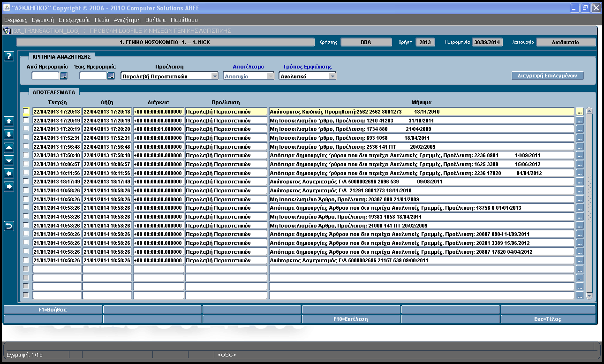Open details for 20307 880 row
604x364 pixels.
point(580,199)
